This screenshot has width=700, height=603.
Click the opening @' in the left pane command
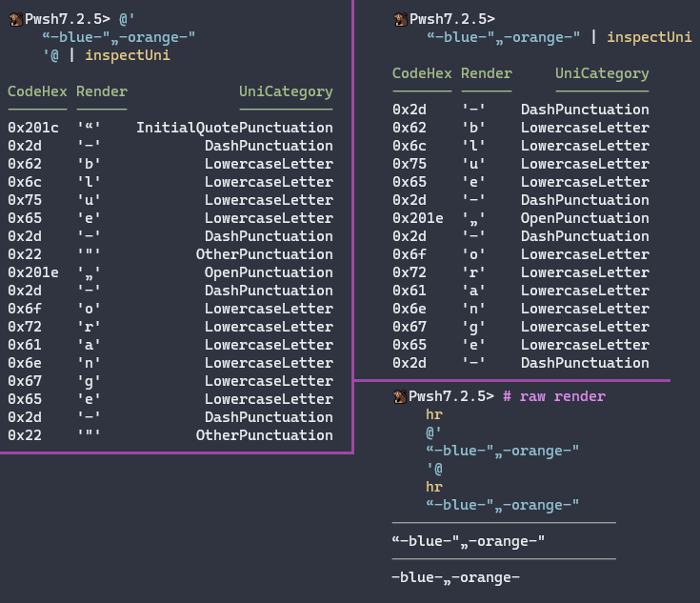click(x=127, y=19)
